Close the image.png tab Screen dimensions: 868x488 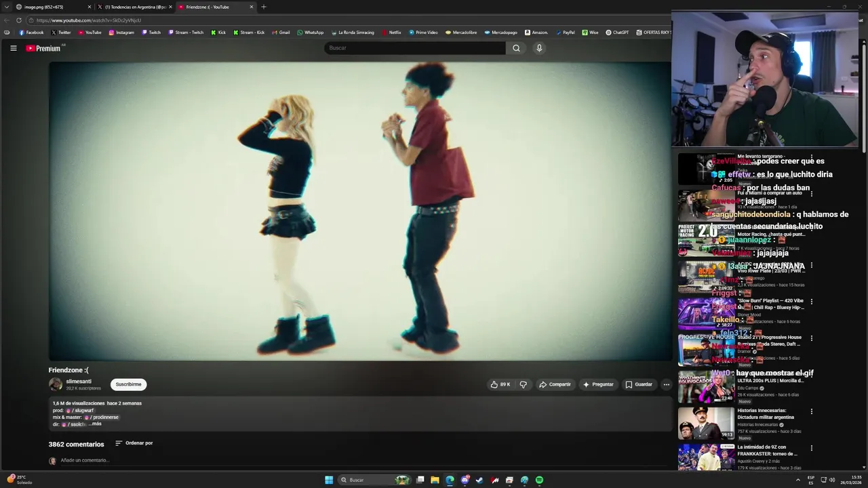click(89, 7)
